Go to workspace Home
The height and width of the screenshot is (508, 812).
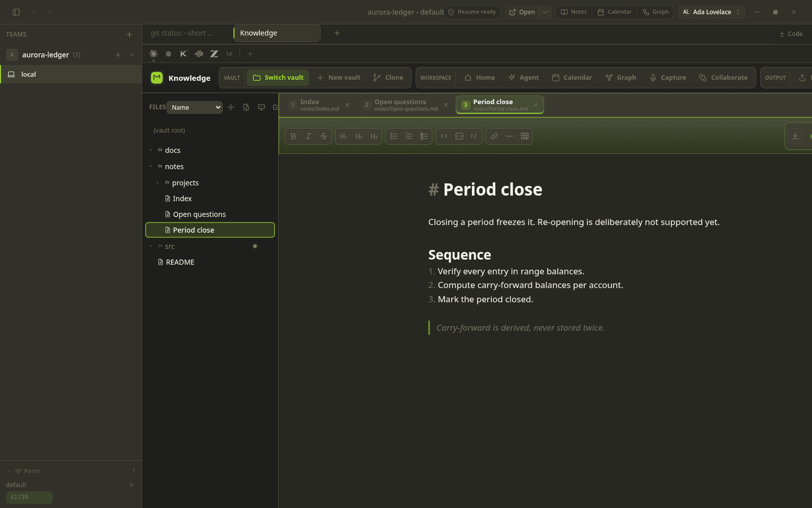480,78
